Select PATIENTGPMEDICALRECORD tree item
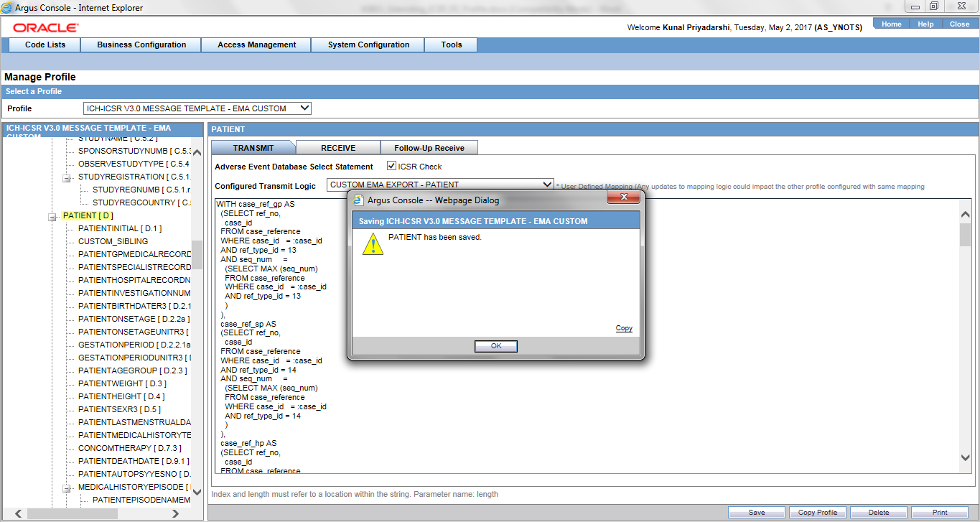Image resolution: width=980 pixels, height=522 pixels. pos(134,254)
